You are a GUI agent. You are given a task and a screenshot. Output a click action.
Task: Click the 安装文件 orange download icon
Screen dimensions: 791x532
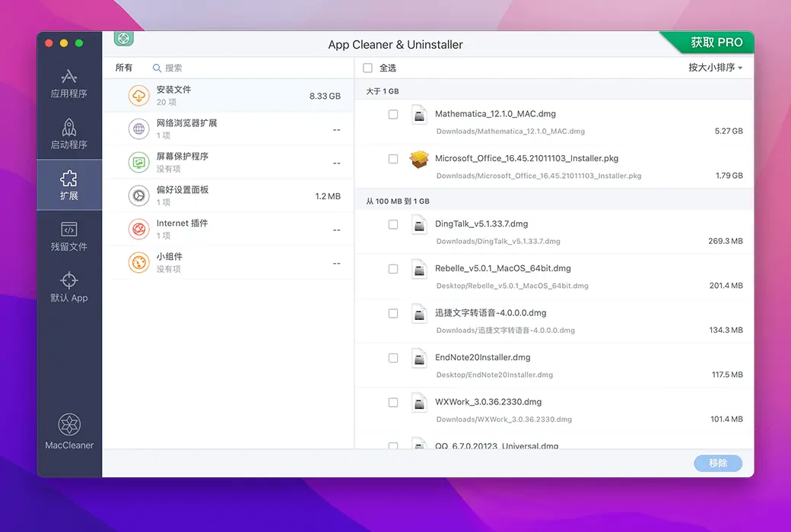pos(138,96)
